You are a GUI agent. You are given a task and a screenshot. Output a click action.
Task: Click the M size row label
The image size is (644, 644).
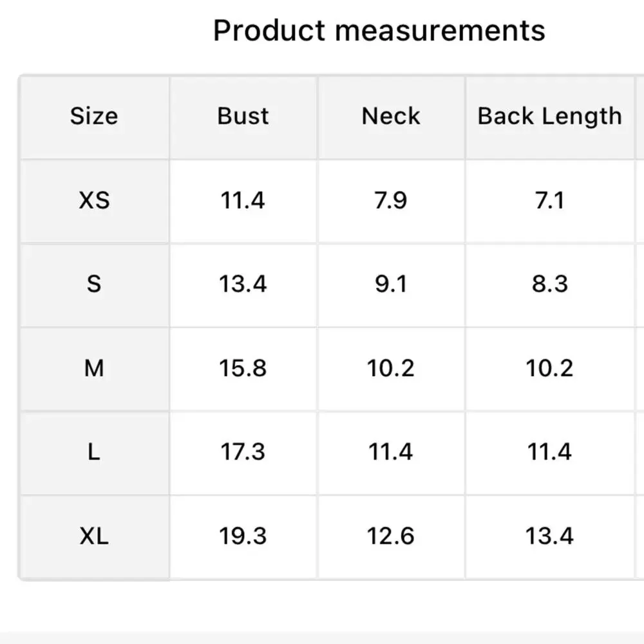(x=95, y=368)
